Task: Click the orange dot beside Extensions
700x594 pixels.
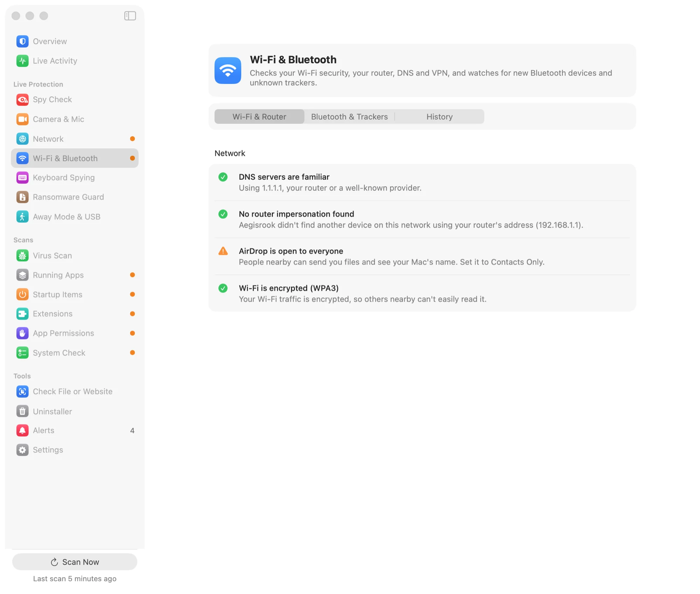Action: coord(132,314)
